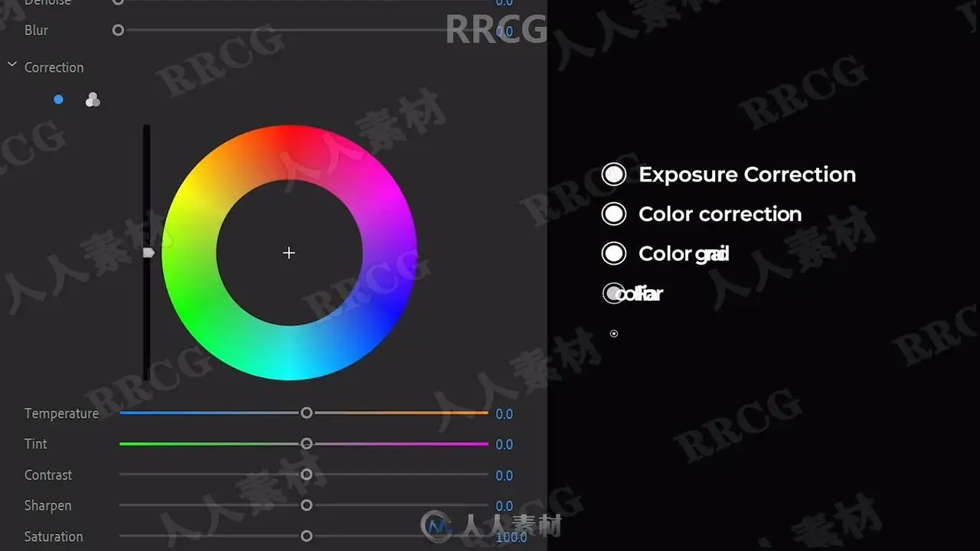Click the Tint slider handle
This screenshot has height=551, width=980.
[x=306, y=443]
